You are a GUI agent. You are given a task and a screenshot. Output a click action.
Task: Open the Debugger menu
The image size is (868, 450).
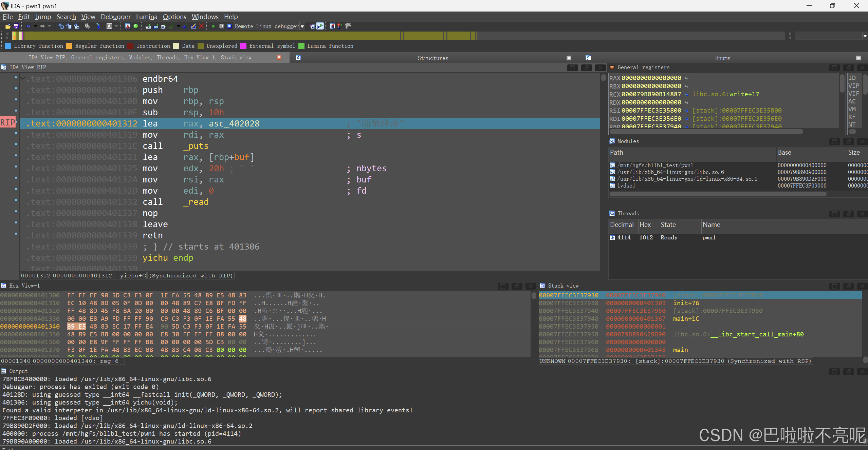click(x=115, y=17)
